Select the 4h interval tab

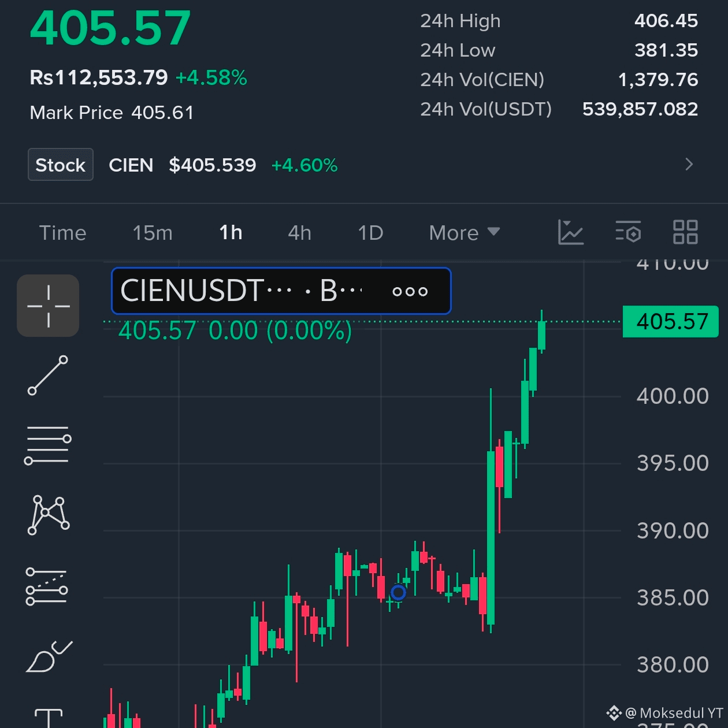(x=300, y=233)
